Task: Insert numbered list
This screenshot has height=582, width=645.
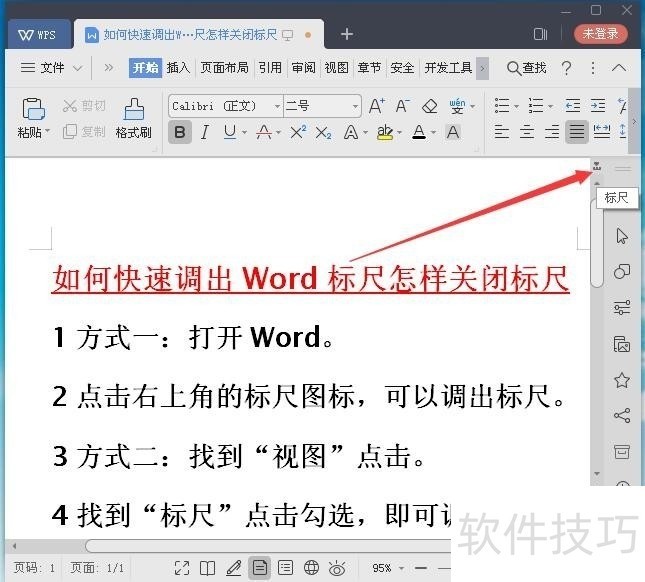Action: coord(536,106)
